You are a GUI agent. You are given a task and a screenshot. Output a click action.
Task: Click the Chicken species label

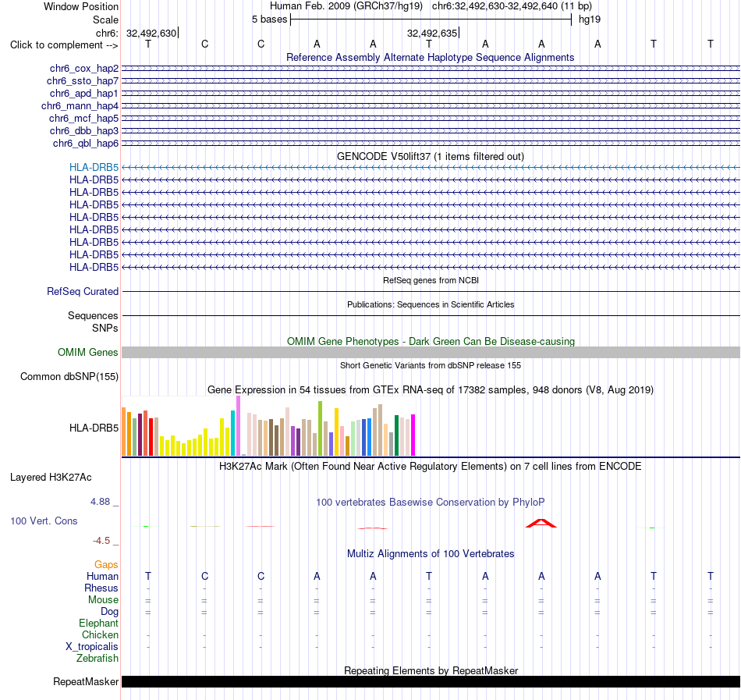pyautogui.click(x=100, y=634)
